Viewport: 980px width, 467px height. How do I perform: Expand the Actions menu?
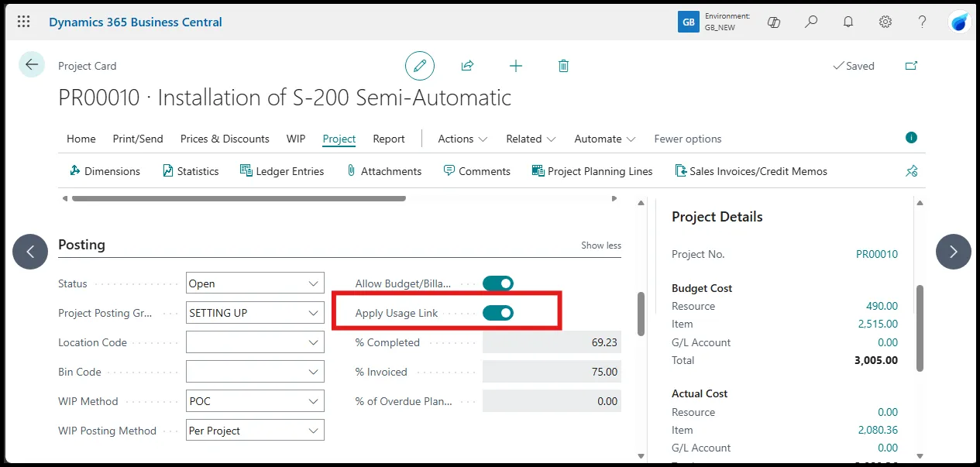[x=462, y=139]
